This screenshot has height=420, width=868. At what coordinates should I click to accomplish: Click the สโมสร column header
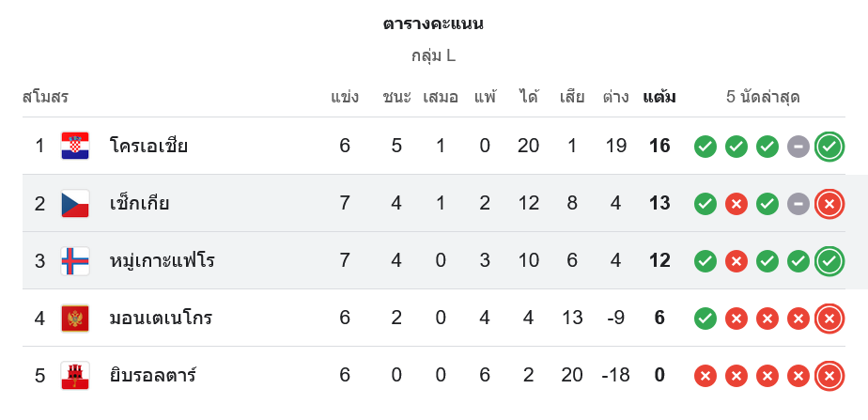(x=45, y=97)
